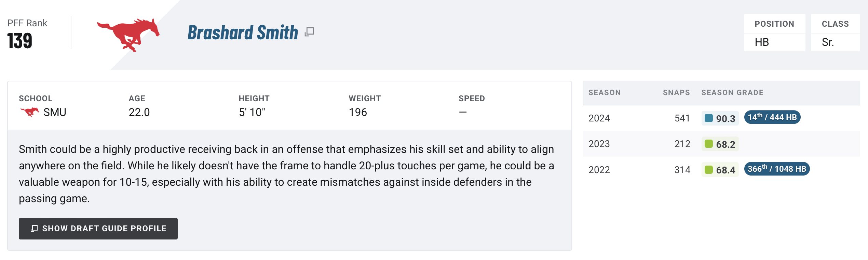
Task: Click popup icon on Show Draft Guide Profile
Action: (34, 229)
